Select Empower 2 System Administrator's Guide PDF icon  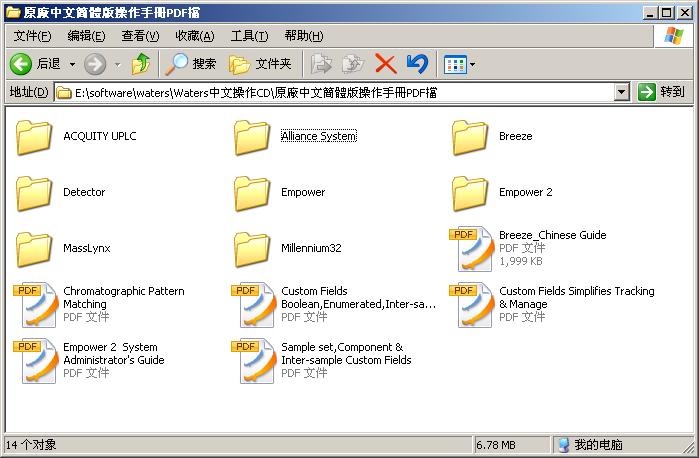36,361
